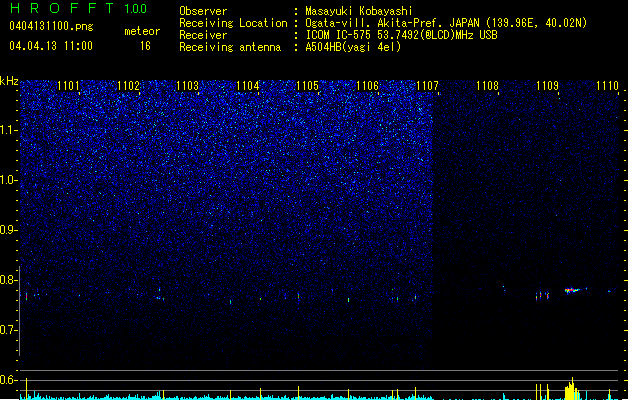Click the 'Receiver' label
The width and height of the screenshot is (629, 400).
coord(203,35)
